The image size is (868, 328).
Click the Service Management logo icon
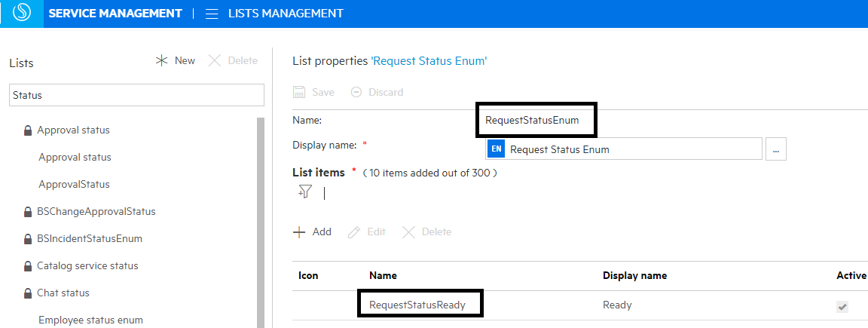coord(22,14)
